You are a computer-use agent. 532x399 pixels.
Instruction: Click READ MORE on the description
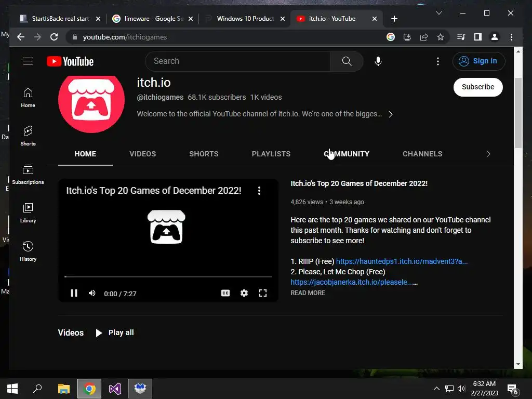[308, 293]
